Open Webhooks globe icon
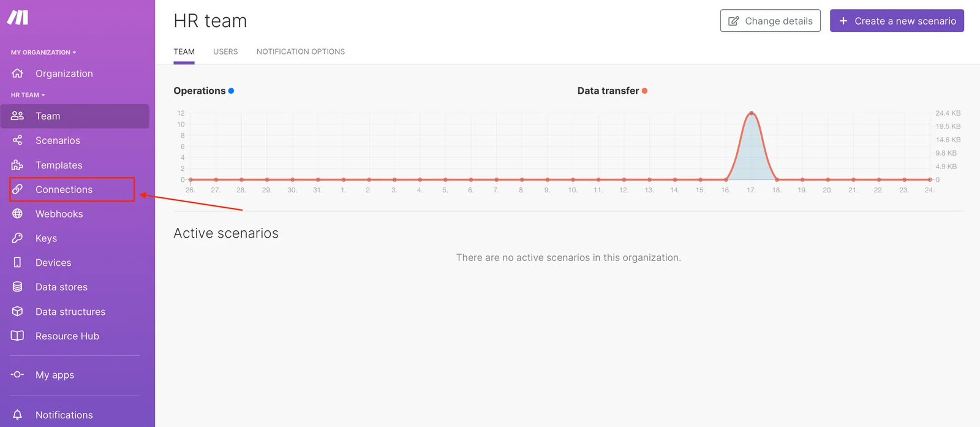 (17, 214)
